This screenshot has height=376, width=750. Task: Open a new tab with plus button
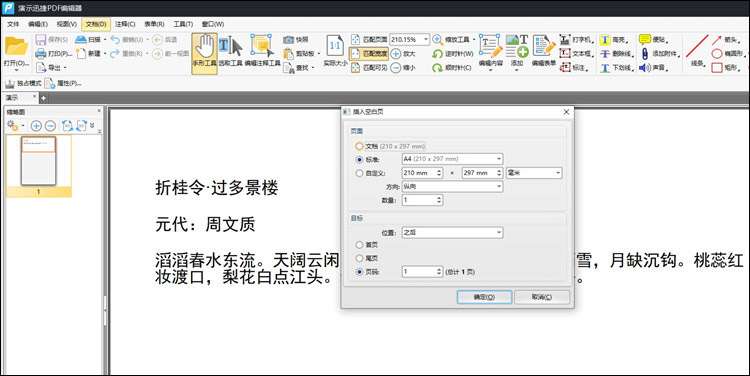click(x=44, y=98)
